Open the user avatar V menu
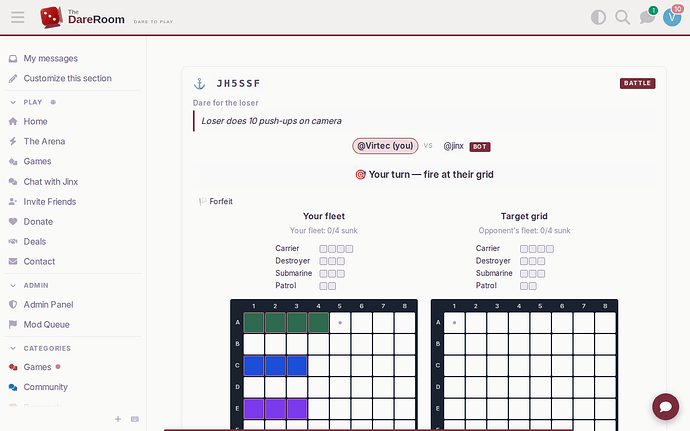The width and height of the screenshot is (690, 431). [672, 17]
